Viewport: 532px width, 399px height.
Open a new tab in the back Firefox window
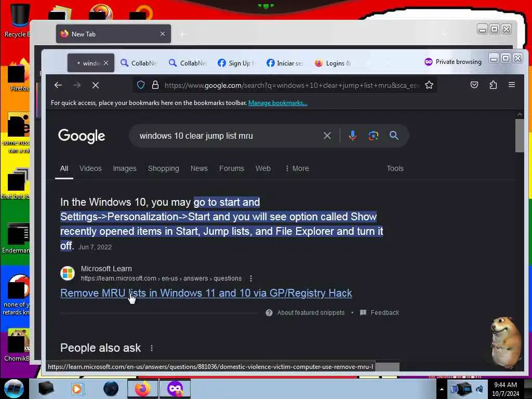pos(182,34)
